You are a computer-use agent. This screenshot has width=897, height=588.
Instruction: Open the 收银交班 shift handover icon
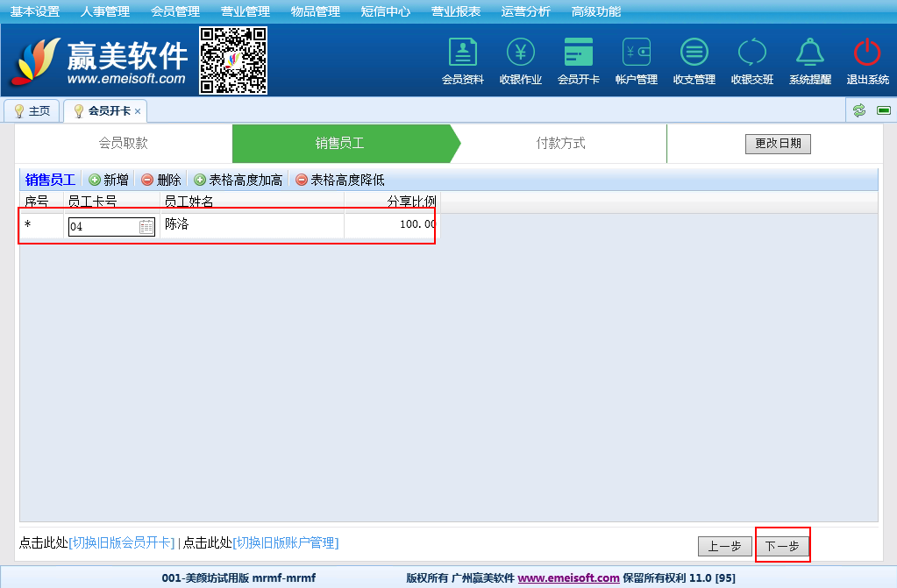(x=751, y=53)
